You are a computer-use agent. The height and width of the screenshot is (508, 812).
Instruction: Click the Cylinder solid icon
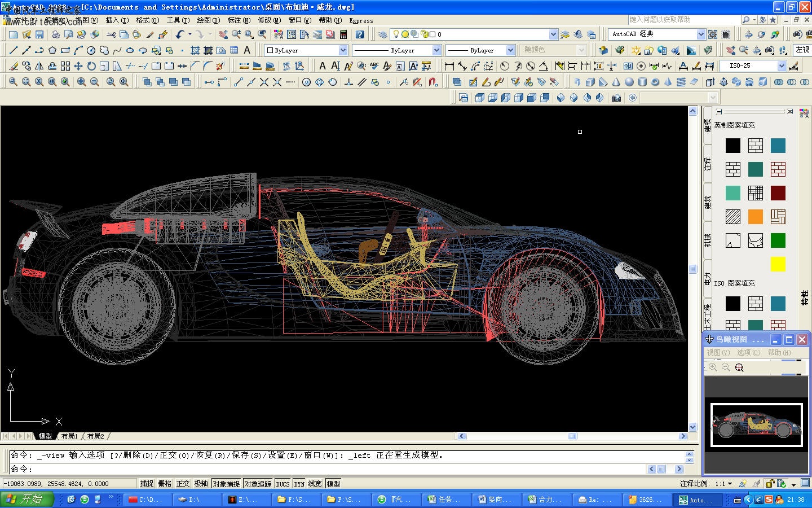642,82
